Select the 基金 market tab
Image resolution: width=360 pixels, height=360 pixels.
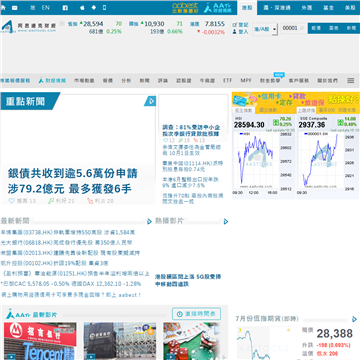click(329, 8)
